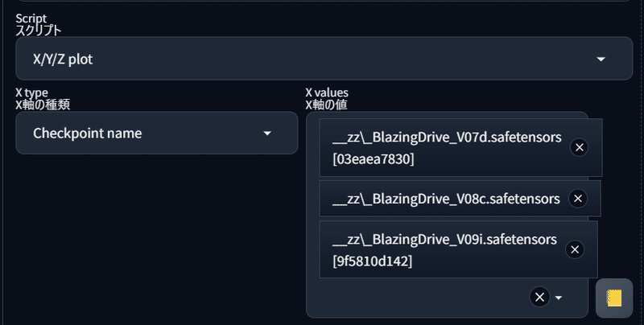
Task: Remove the BlazingDrive_V08c checkpoint tag
Action: (578, 199)
